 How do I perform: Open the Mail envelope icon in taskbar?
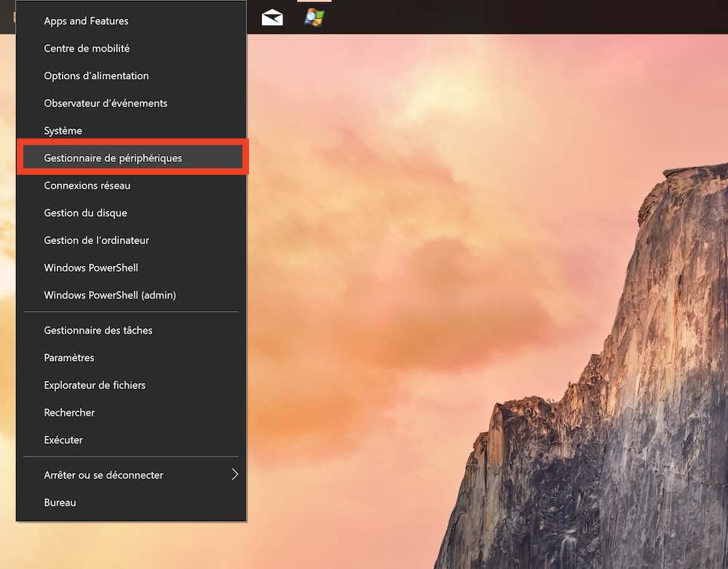[x=272, y=17]
